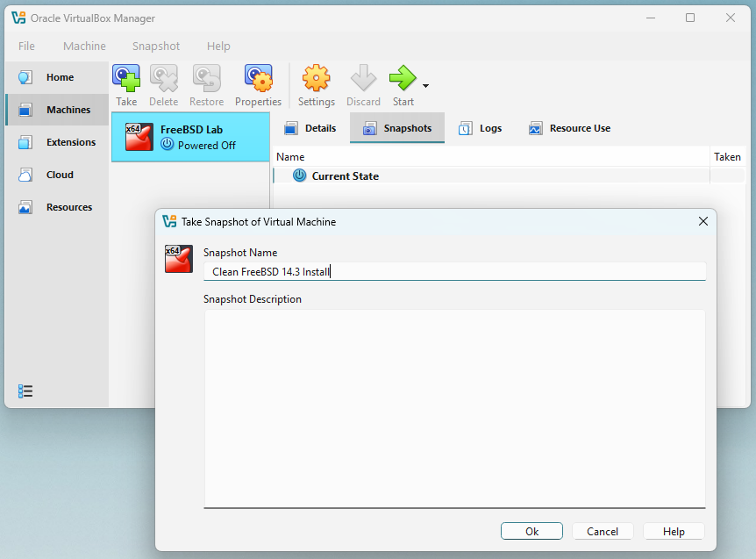The height and width of the screenshot is (559, 756).
Task: Click the Taken column header
Action: point(727,157)
